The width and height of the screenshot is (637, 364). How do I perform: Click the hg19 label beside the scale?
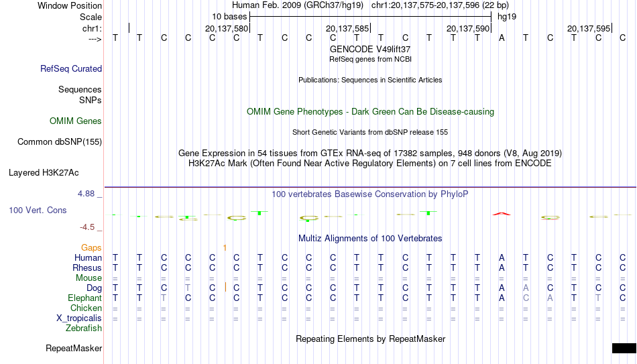507,17
